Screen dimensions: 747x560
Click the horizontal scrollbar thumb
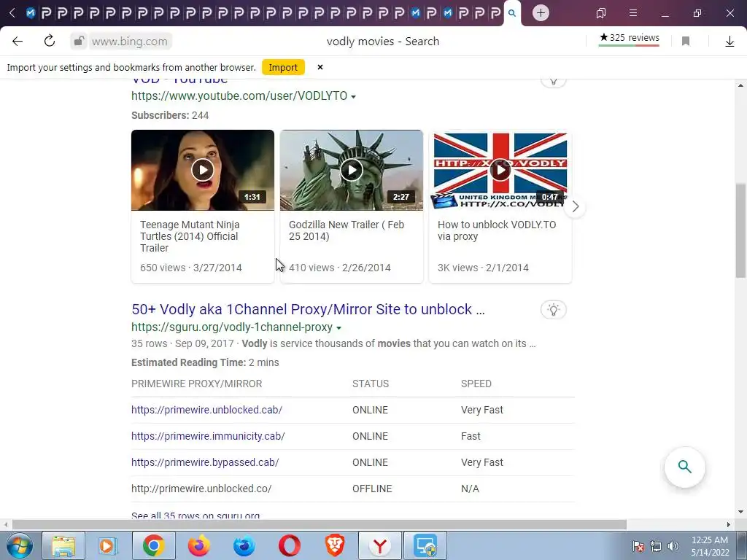pyautogui.click(x=320, y=525)
